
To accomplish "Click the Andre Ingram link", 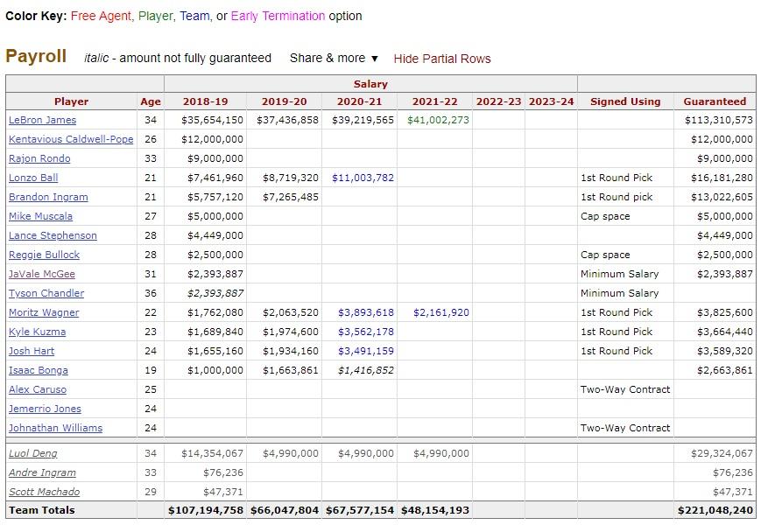I will coord(43,472).
